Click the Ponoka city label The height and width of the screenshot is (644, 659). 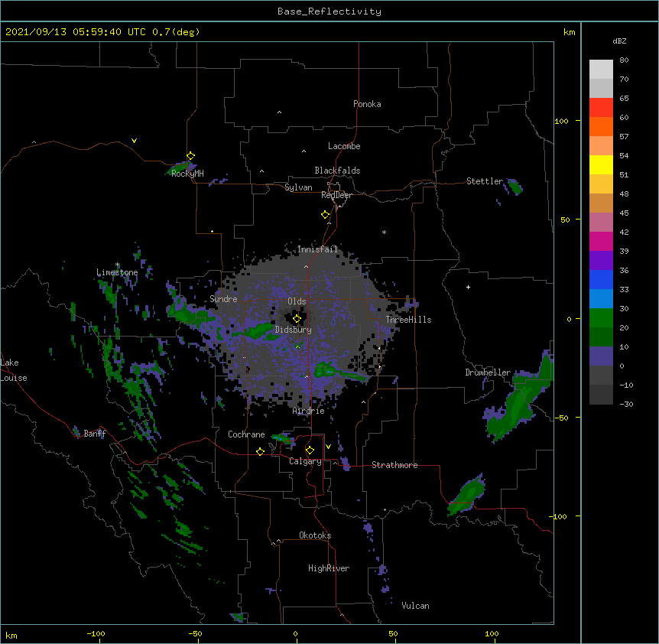pyautogui.click(x=367, y=104)
